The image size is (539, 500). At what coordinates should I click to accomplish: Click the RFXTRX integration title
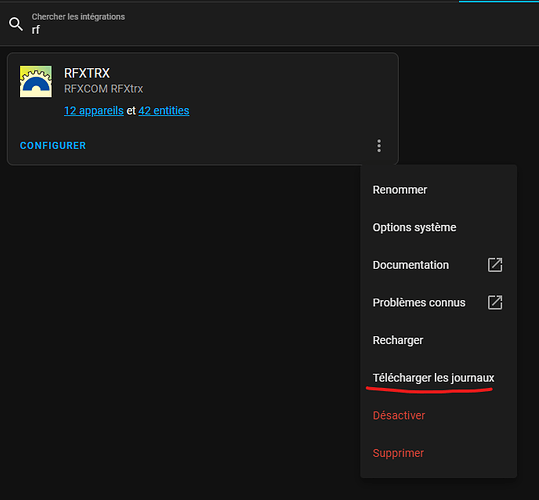pos(87,73)
